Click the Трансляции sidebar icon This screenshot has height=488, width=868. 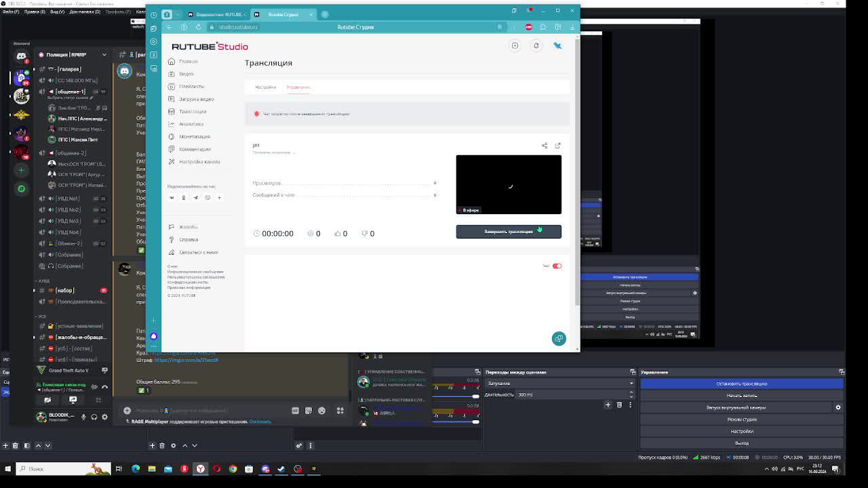(x=172, y=112)
